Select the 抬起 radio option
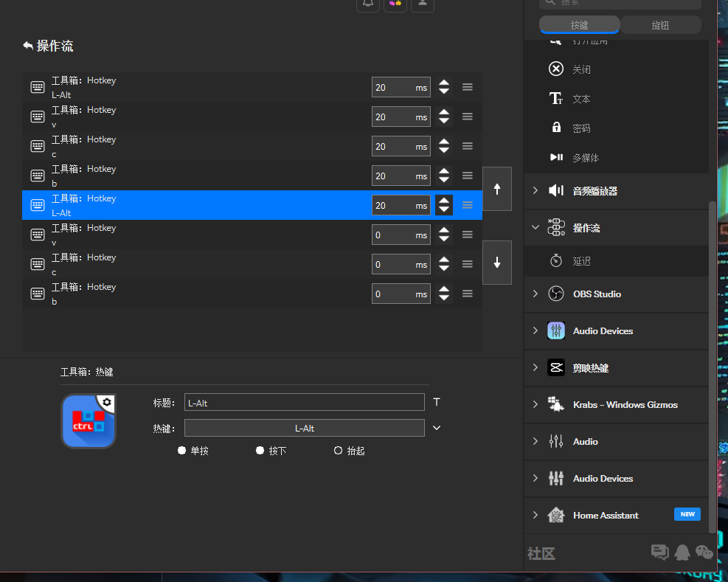This screenshot has height=582, width=728. pyautogui.click(x=338, y=451)
